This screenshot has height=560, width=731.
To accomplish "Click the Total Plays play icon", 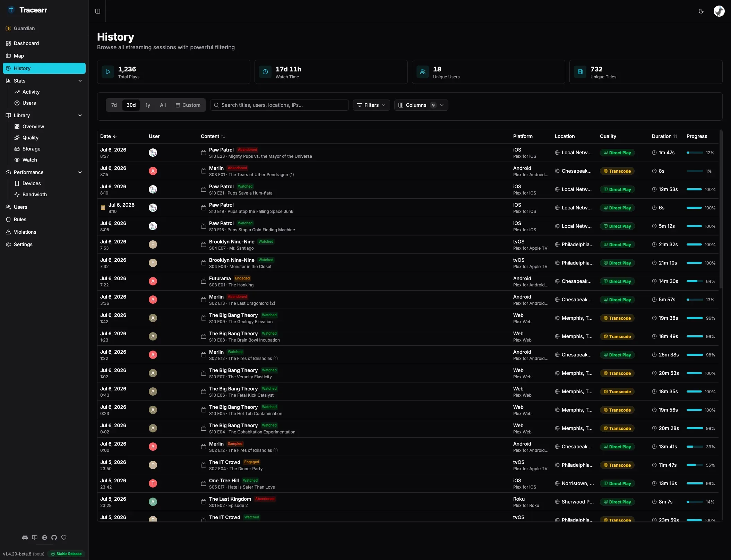I will coord(108,72).
